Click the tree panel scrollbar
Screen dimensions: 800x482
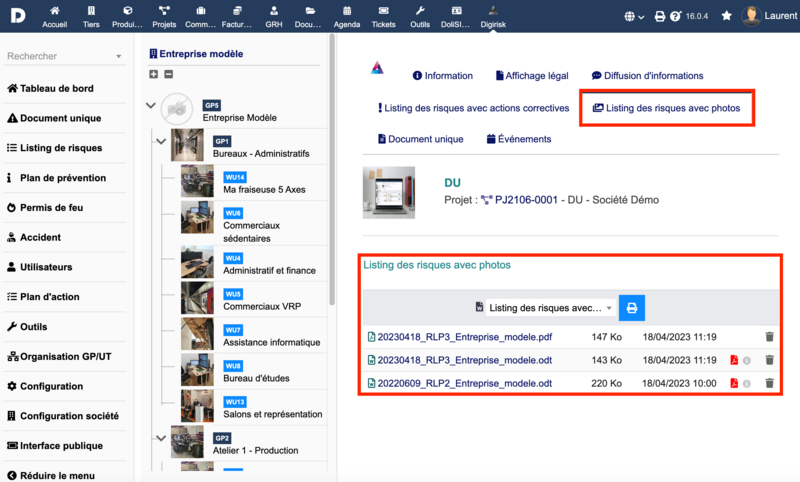pyautogui.click(x=332, y=168)
